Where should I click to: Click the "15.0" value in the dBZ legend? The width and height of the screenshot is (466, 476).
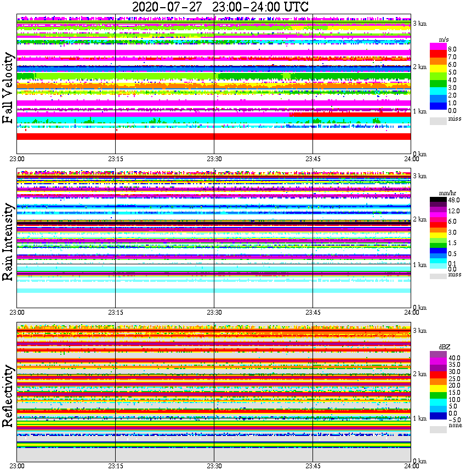pos(454,393)
